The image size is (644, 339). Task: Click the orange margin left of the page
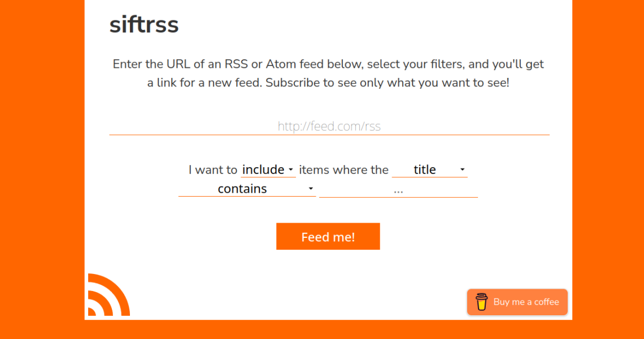tap(42, 169)
